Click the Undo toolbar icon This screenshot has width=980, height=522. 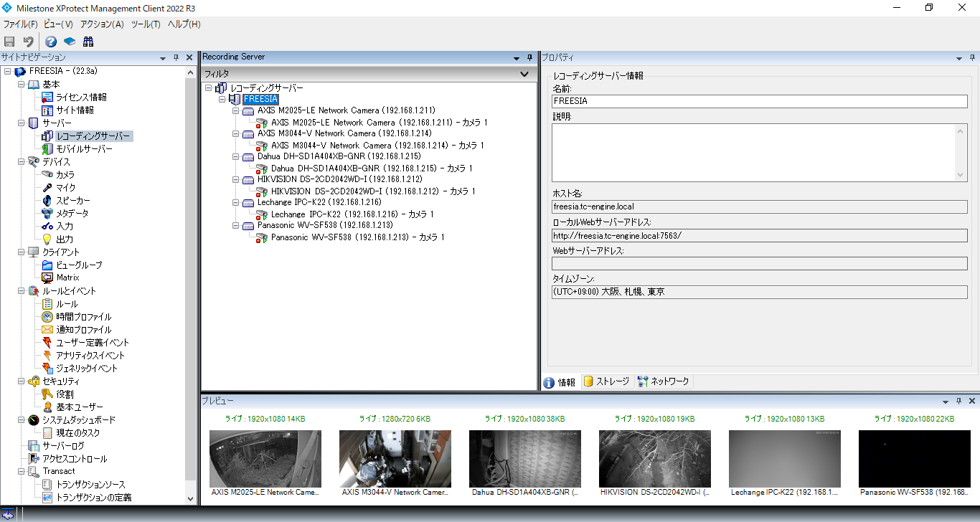point(28,42)
